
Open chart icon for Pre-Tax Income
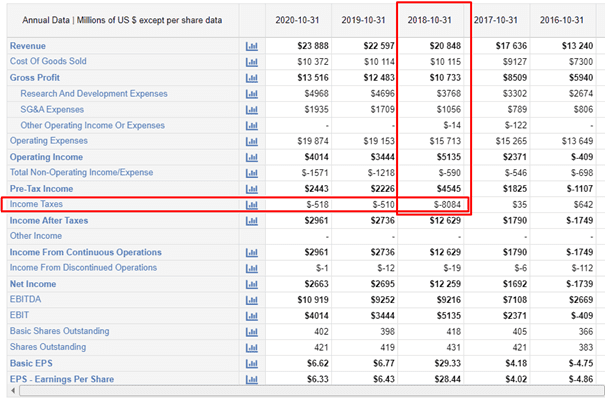point(251,189)
